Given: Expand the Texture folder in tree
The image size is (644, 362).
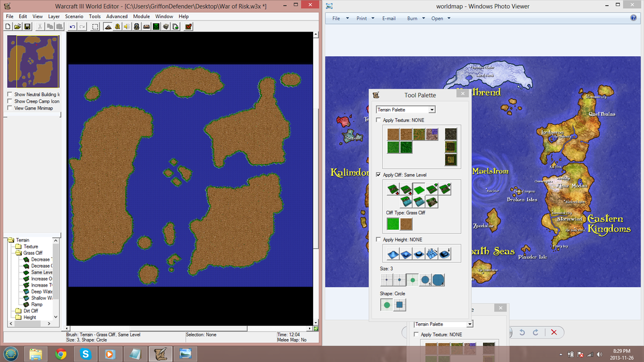Looking at the screenshot, I should click(x=18, y=247).
